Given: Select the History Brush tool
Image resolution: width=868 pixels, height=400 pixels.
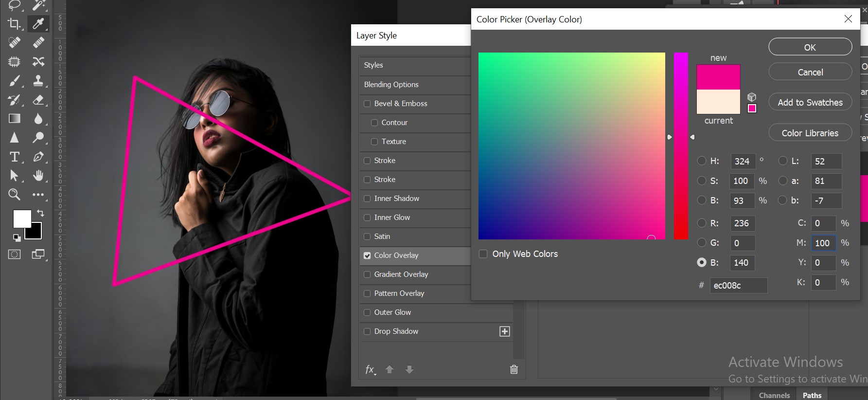Looking at the screenshot, I should 15,100.
